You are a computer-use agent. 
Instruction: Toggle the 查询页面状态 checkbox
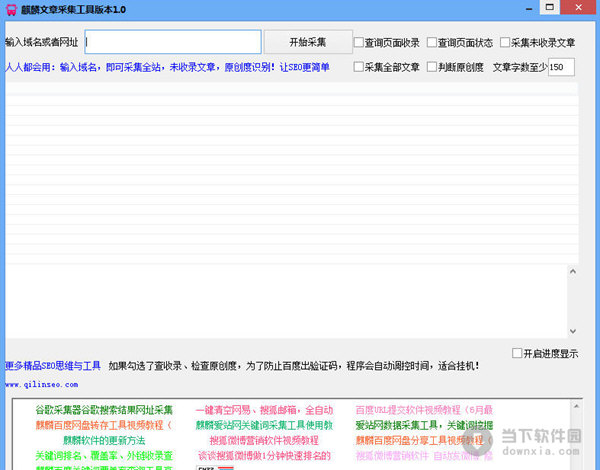pyautogui.click(x=432, y=43)
